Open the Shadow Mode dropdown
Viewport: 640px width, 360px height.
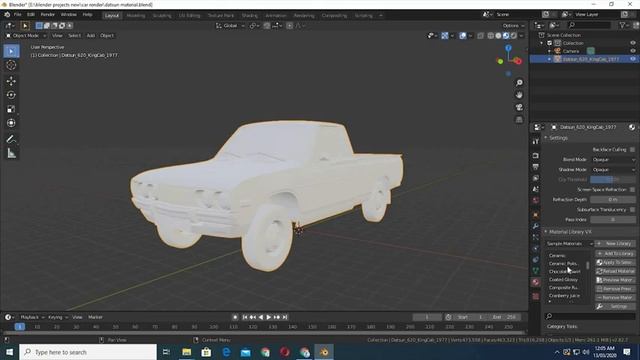pyautogui.click(x=613, y=169)
